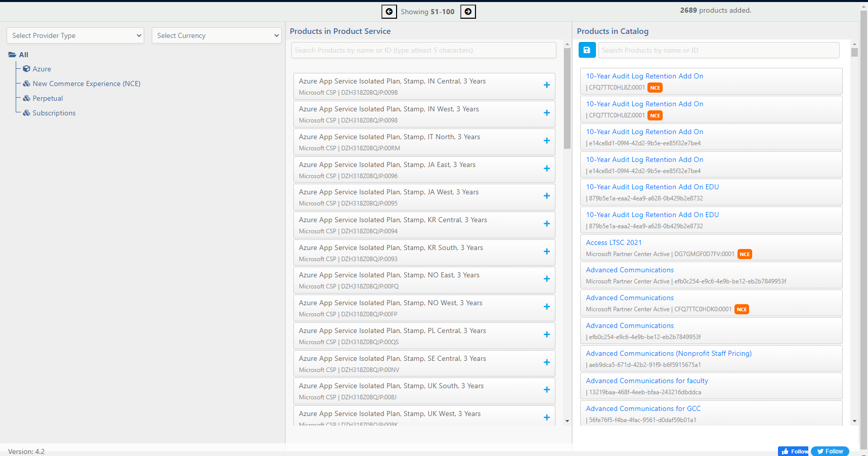Add KR Central 3 Years plan with plus
This screenshot has width=868, height=456.
[x=547, y=224]
